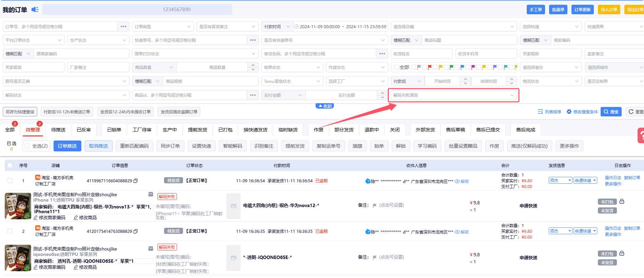644x278 pixels.
Task: Switch to the 待推送 tab
Action: (58, 130)
